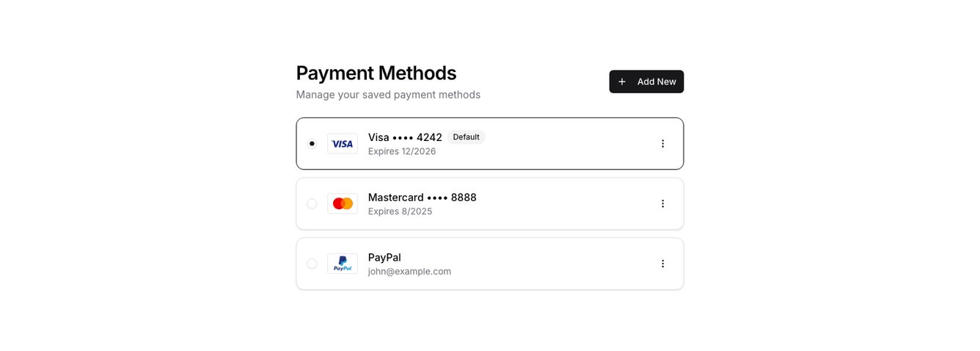Choose the PayPal radio button
This screenshot has height=351, width=980.
(312, 264)
